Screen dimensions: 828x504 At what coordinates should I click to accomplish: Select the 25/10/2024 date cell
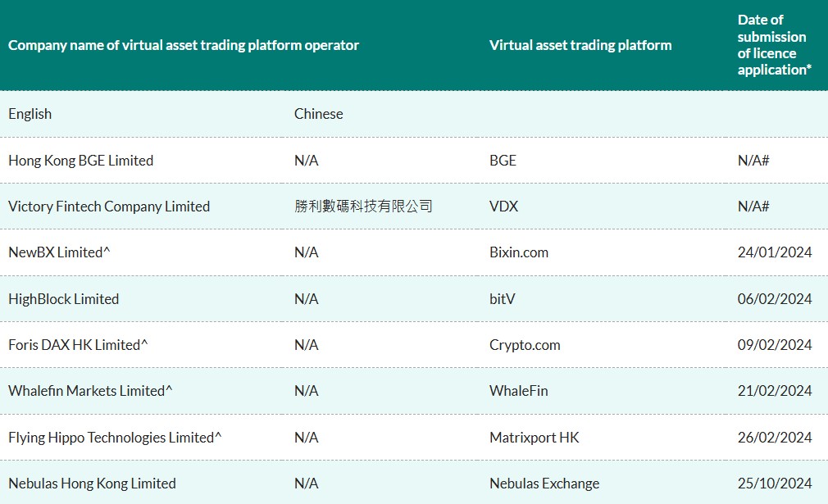pyautogui.click(x=774, y=484)
